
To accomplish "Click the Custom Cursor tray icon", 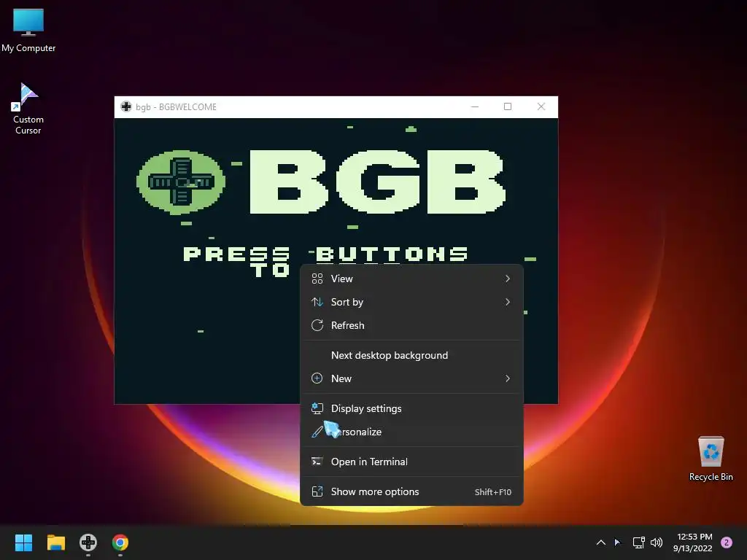I will (x=617, y=542).
